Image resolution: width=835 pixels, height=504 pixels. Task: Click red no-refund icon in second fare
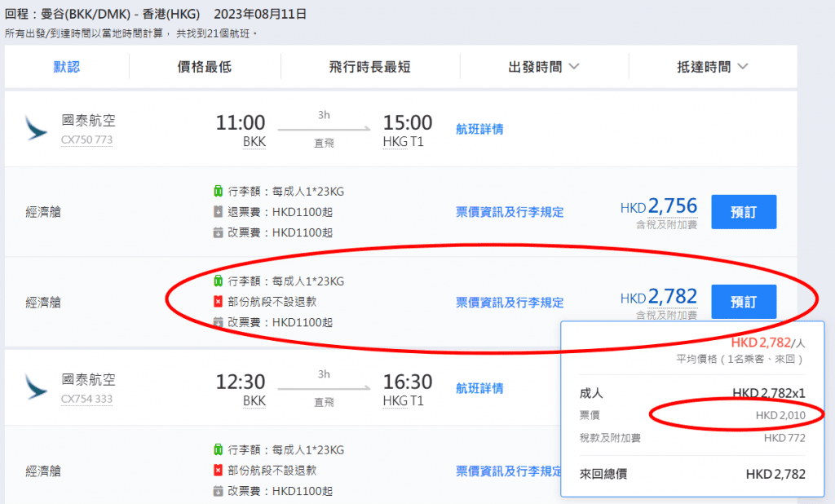pyautogui.click(x=218, y=302)
